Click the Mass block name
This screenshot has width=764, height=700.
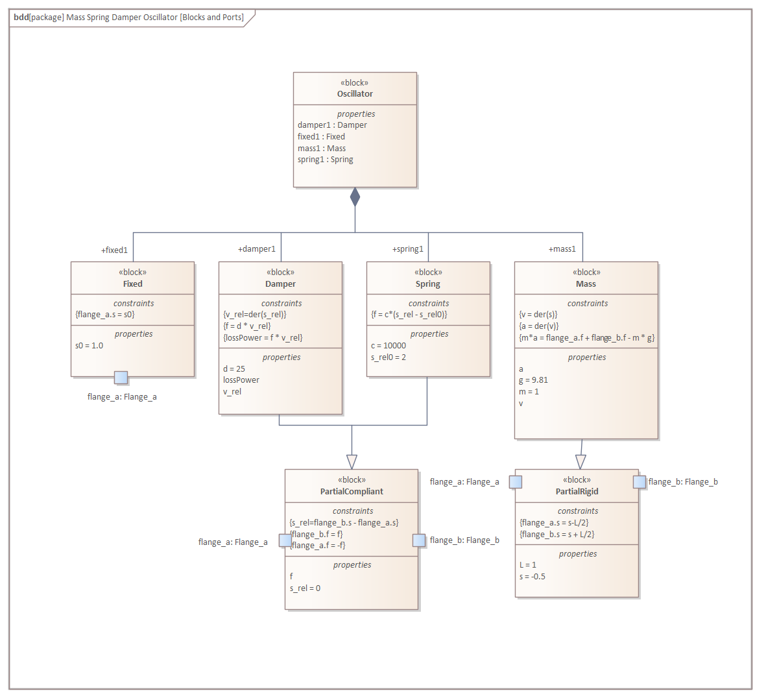[586, 284]
